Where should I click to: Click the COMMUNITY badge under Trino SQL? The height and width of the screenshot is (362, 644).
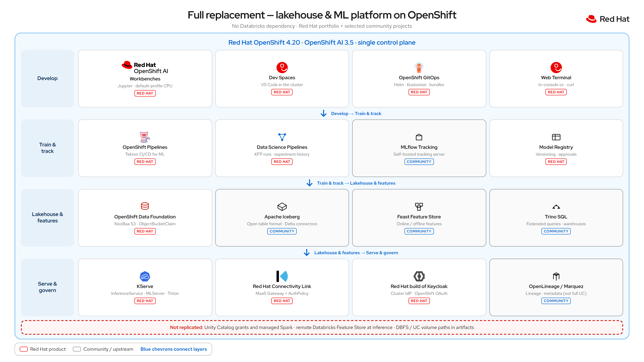[556, 231]
